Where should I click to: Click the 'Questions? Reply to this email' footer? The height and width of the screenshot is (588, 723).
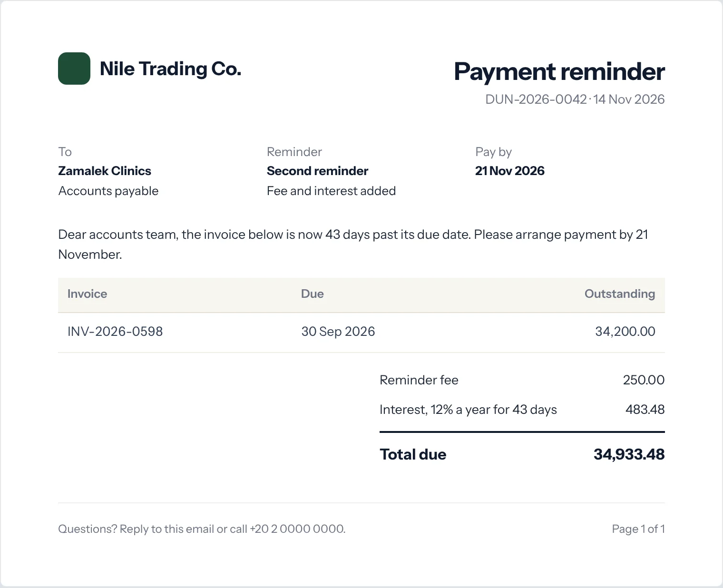pyautogui.click(x=202, y=529)
